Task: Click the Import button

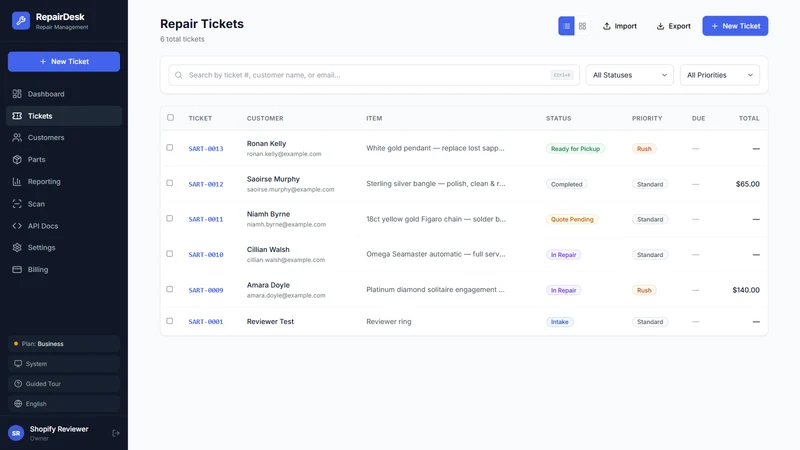Action: pyautogui.click(x=620, y=26)
